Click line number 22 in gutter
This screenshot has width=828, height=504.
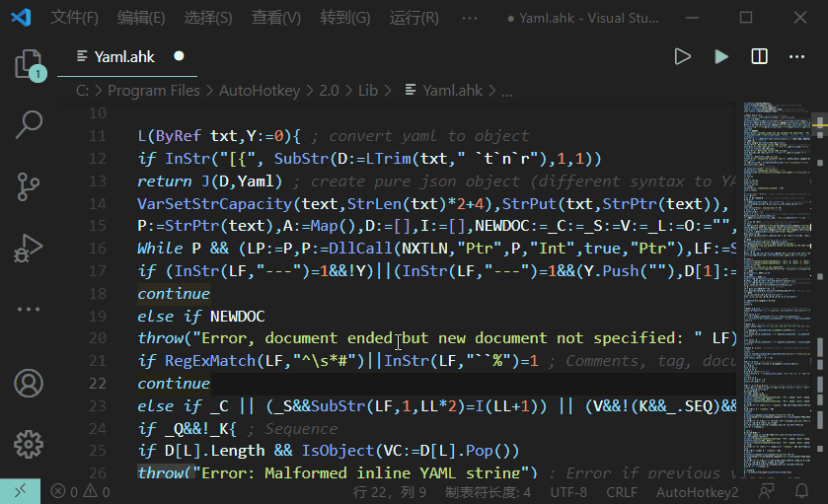click(x=97, y=383)
